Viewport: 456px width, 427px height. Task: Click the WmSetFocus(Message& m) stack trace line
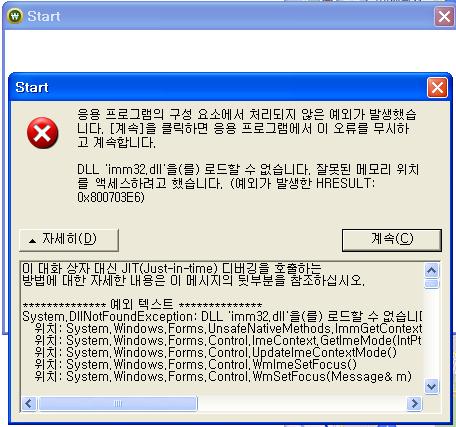[x=223, y=376]
